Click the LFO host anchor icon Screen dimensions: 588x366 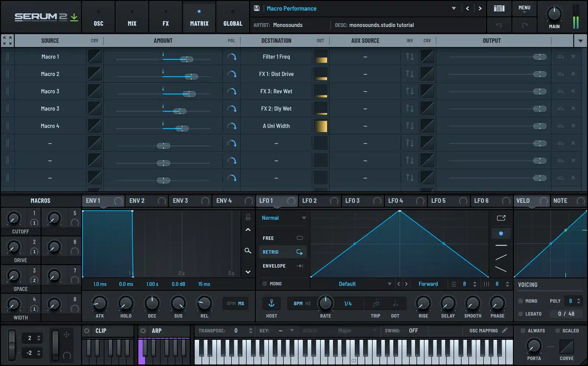(x=272, y=303)
